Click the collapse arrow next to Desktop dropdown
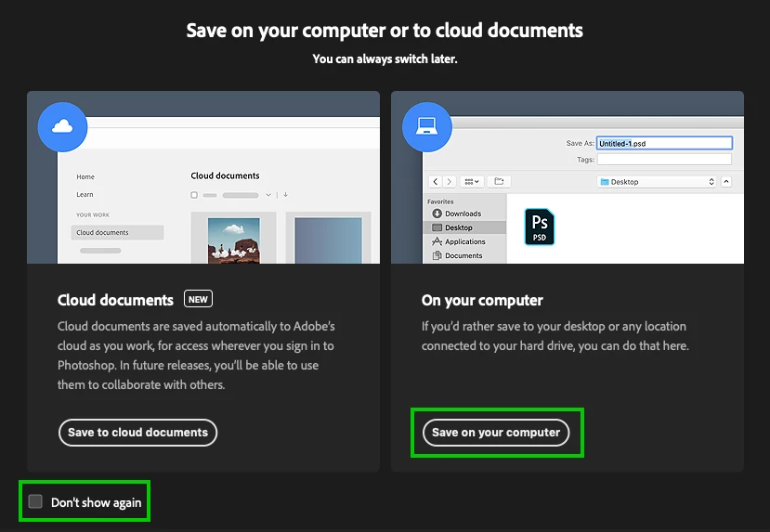This screenshot has height=532, width=770. click(726, 182)
